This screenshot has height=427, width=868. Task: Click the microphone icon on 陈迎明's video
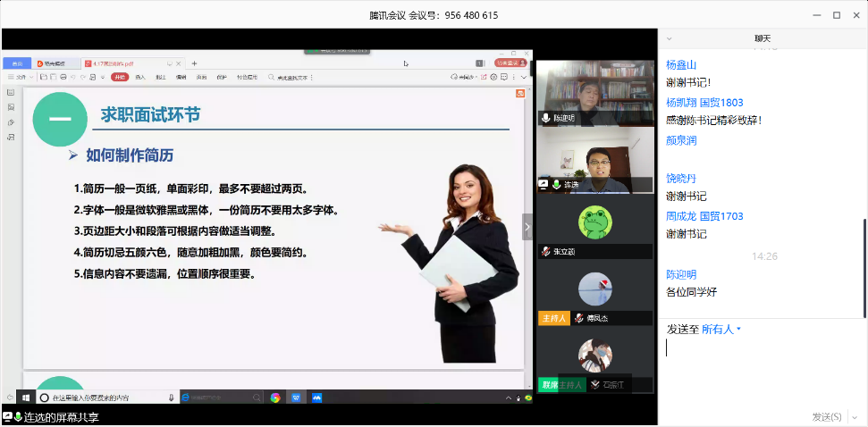[545, 118]
